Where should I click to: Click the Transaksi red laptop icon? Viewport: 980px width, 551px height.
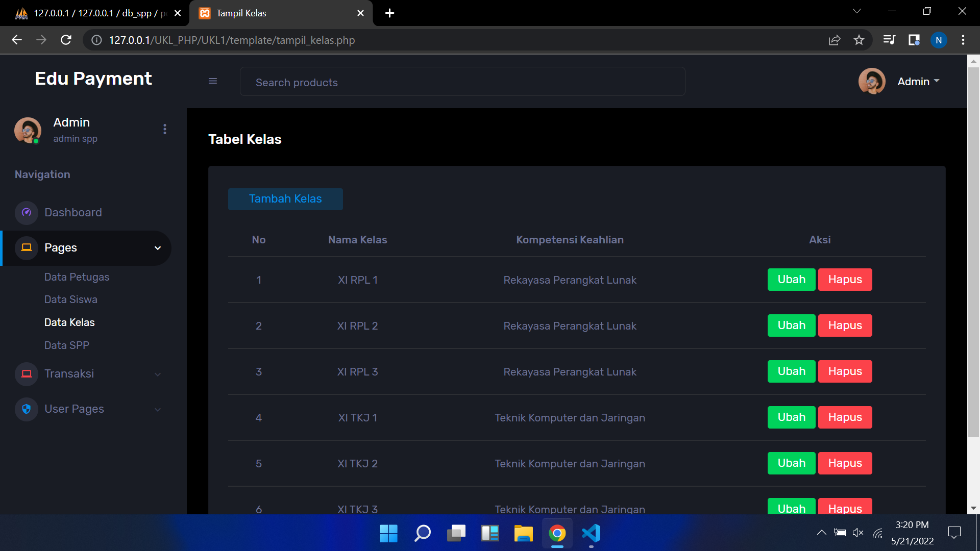(27, 373)
